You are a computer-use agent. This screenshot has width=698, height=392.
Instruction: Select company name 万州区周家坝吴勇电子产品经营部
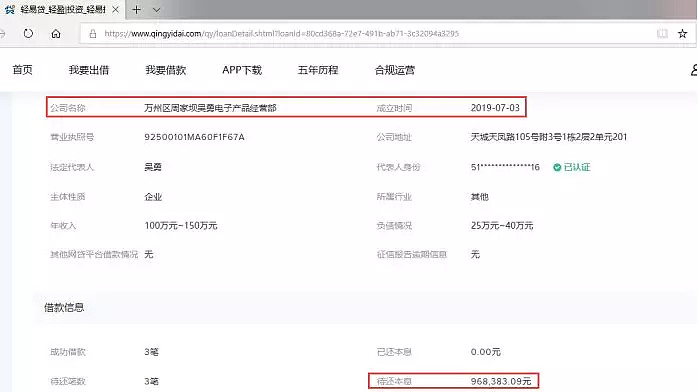(x=210, y=108)
